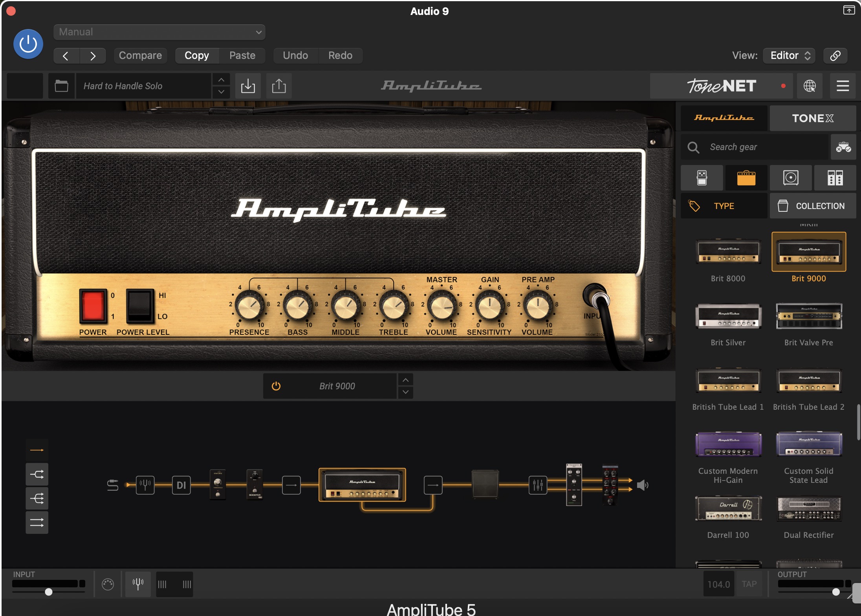Select previous preset with up chevron
Image resolution: width=861 pixels, height=616 pixels.
(x=222, y=80)
